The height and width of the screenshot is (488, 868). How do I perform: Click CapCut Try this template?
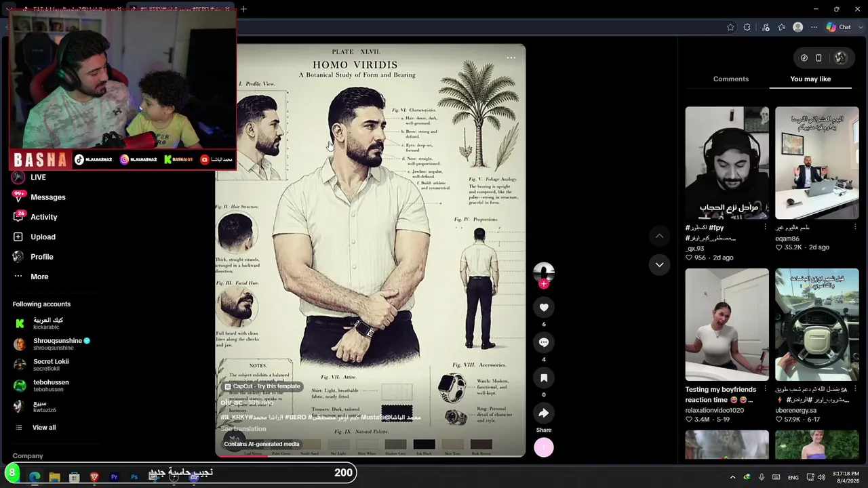pos(262,386)
